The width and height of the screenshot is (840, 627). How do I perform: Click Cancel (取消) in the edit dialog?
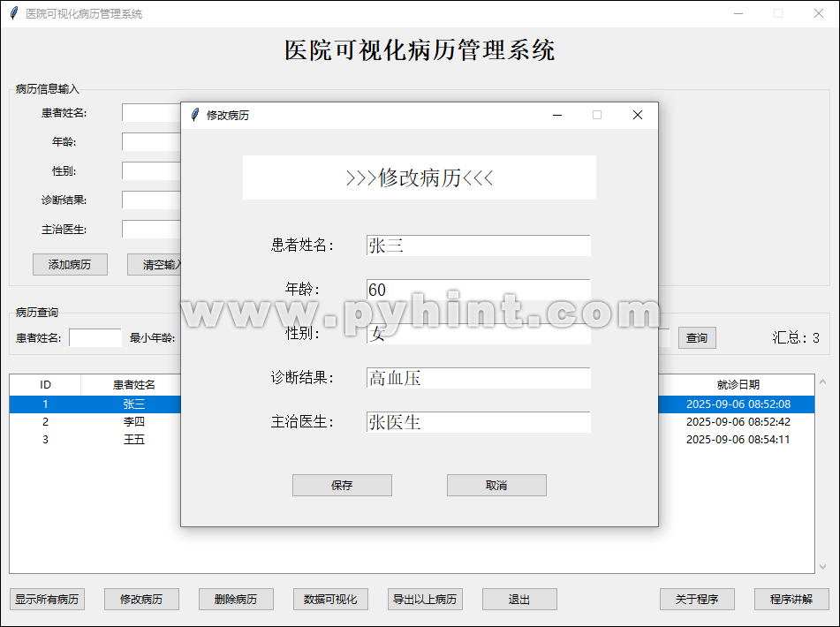coord(496,485)
